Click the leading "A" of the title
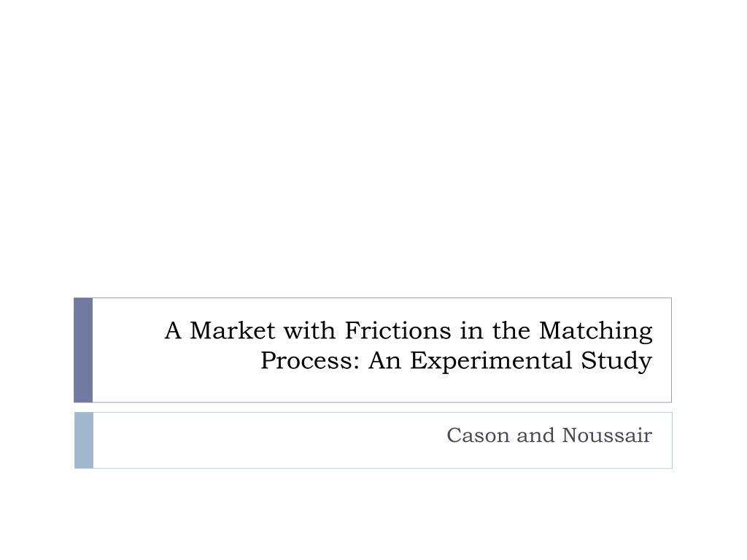The image size is (747, 560). point(173,330)
